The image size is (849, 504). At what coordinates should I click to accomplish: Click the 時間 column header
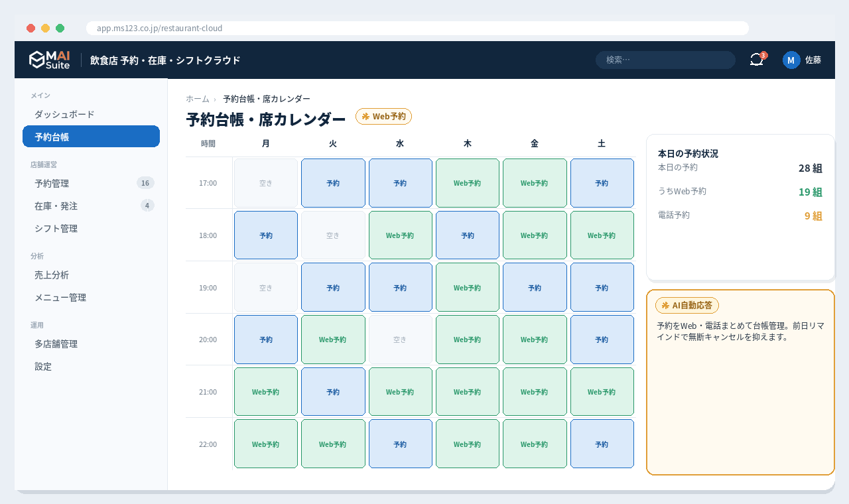pos(208,143)
